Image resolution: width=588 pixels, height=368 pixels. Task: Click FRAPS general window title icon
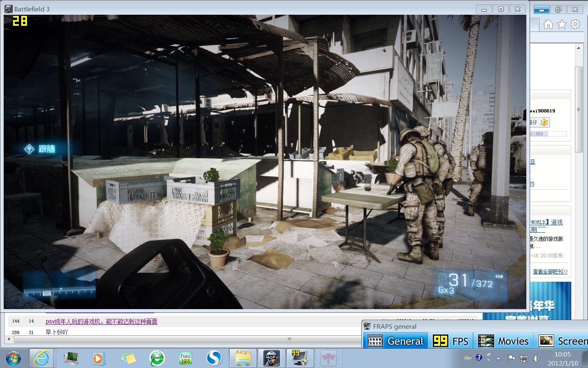[x=367, y=326]
